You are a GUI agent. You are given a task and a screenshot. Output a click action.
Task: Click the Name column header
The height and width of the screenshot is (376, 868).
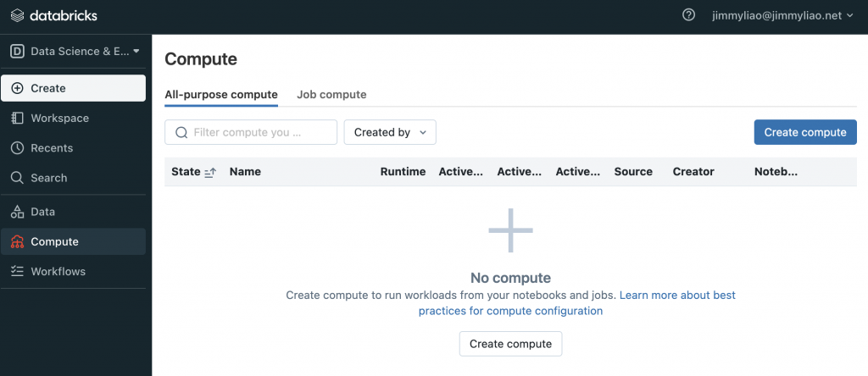tap(245, 172)
